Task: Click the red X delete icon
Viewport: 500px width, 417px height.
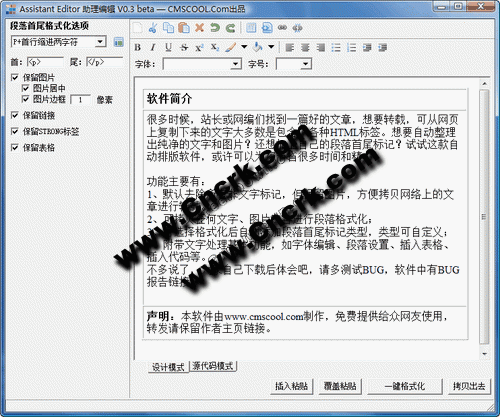Action: coord(199,28)
